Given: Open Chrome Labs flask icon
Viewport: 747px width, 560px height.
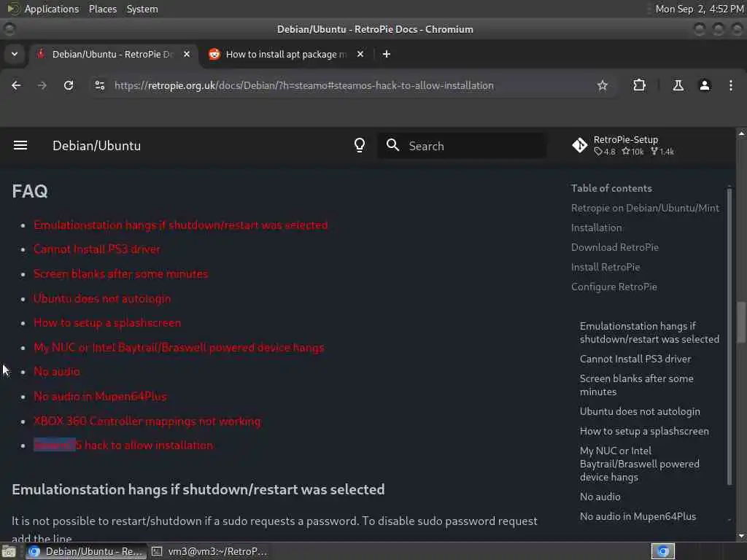Looking at the screenshot, I should click(x=678, y=86).
